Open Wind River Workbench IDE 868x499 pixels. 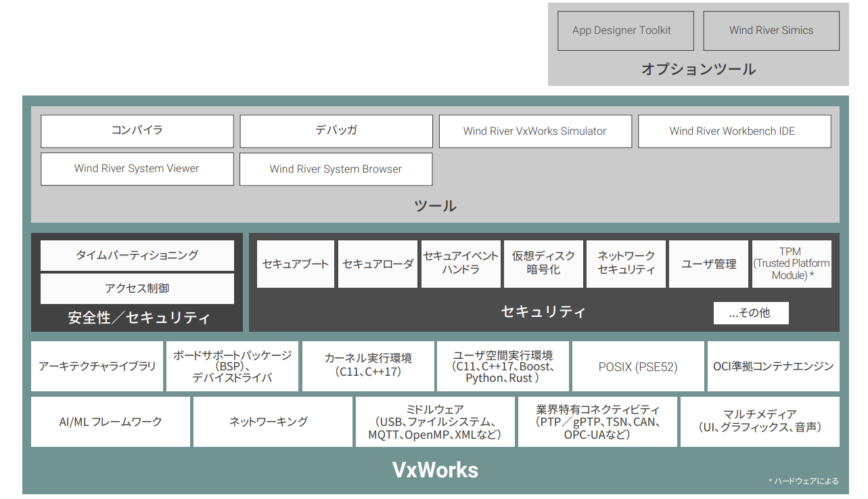tap(735, 131)
